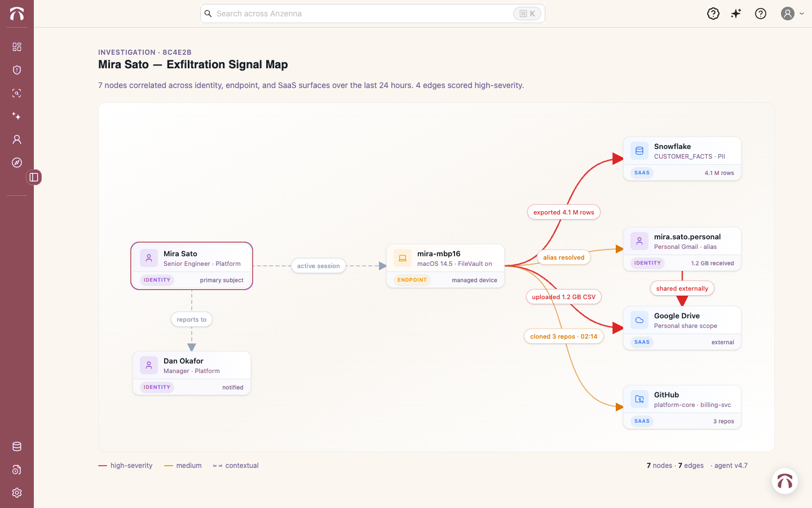812x508 pixels.
Task: Click the IDENTITY tag on Dan Okafor node
Action: tap(157, 387)
